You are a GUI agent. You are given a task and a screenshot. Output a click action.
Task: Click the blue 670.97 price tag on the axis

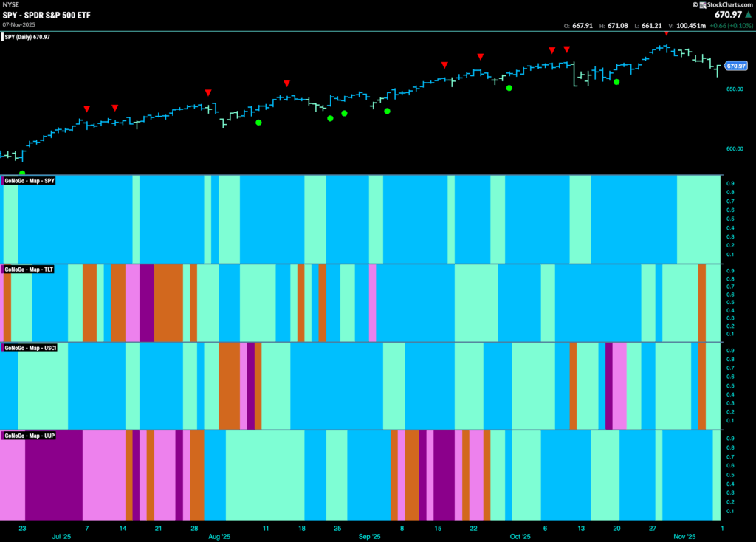tap(735, 66)
